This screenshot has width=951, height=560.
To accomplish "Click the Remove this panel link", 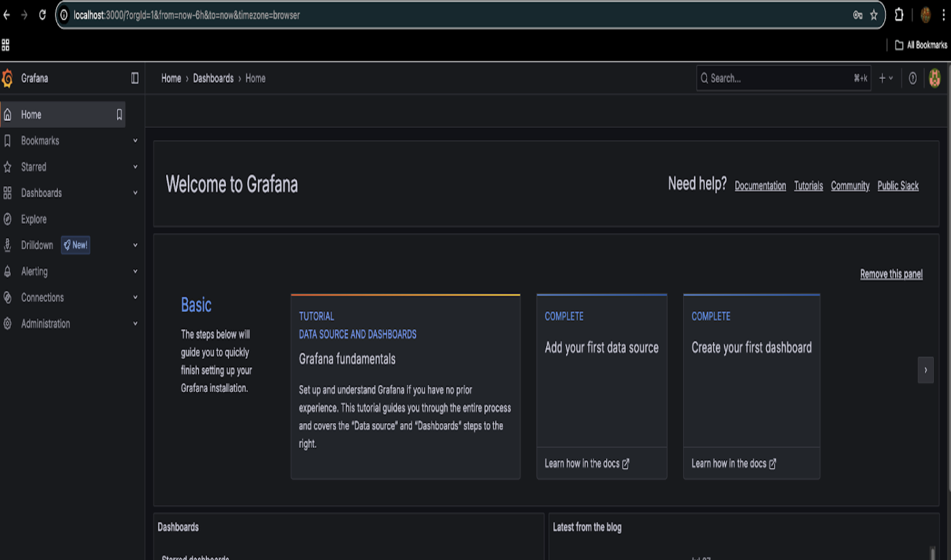I will (891, 274).
